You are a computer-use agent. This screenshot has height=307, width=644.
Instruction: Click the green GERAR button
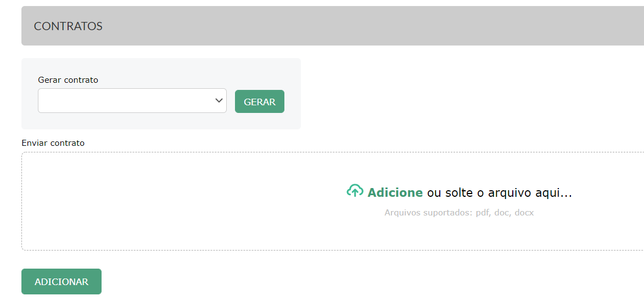point(260,101)
